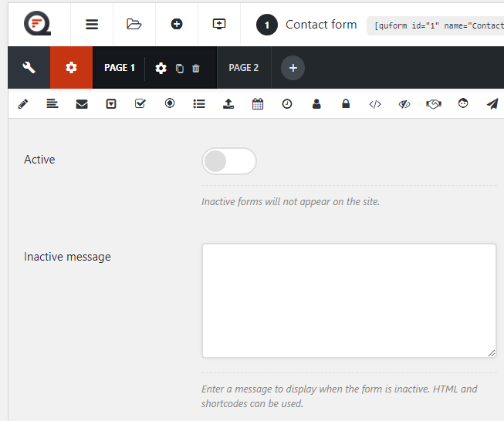Duplicate PAGE 1 with copy icon

(x=180, y=69)
